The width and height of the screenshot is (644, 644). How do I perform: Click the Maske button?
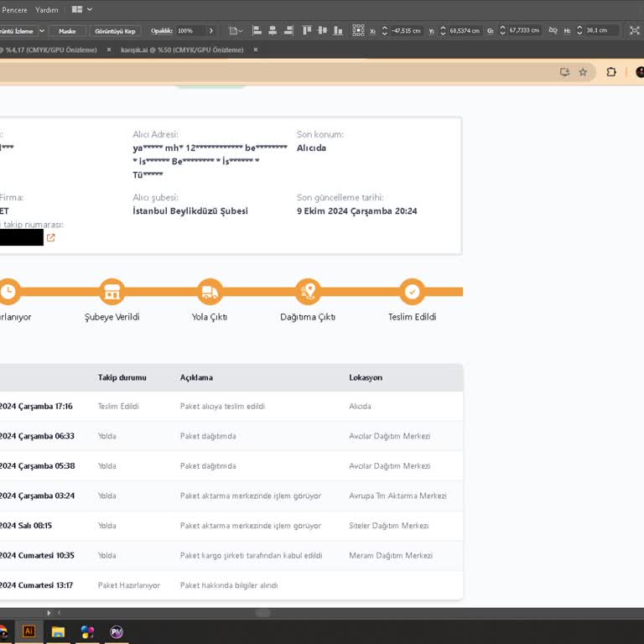[67, 30]
